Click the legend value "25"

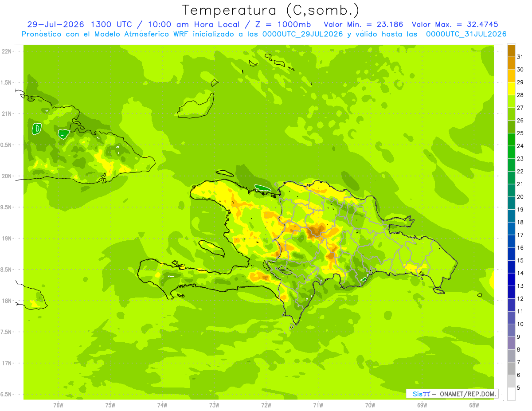520,133
